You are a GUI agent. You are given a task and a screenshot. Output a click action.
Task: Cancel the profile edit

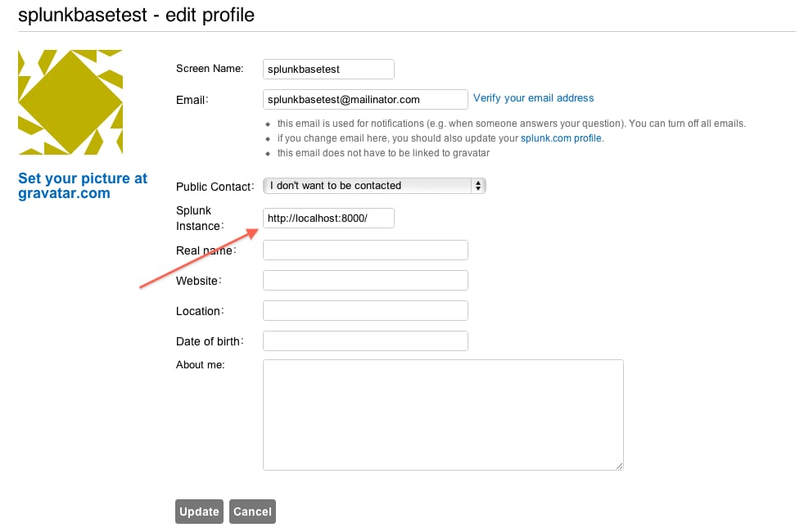click(x=252, y=512)
